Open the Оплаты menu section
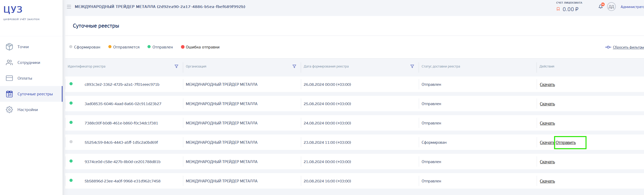The image size is (644, 195). pyautogui.click(x=31, y=78)
